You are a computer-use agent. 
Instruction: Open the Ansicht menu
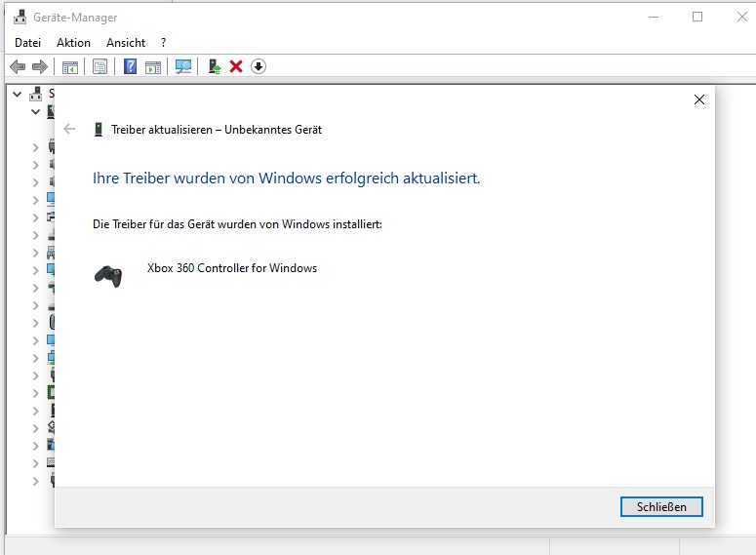pyautogui.click(x=126, y=43)
